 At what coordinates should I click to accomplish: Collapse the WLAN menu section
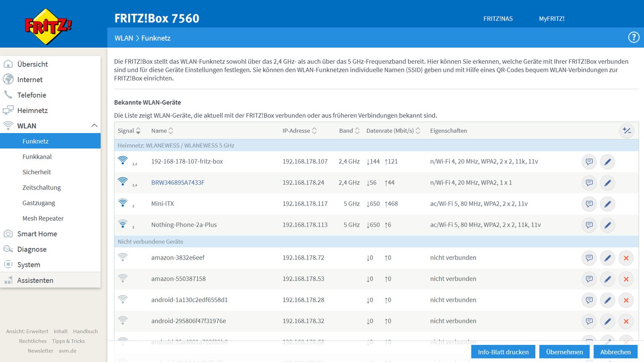(x=94, y=126)
